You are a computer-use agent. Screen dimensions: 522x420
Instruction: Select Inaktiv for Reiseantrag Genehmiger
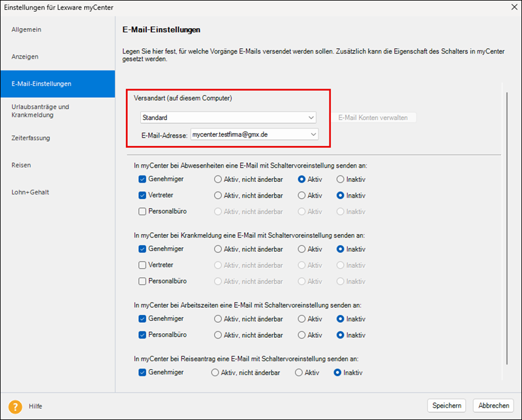click(x=337, y=373)
